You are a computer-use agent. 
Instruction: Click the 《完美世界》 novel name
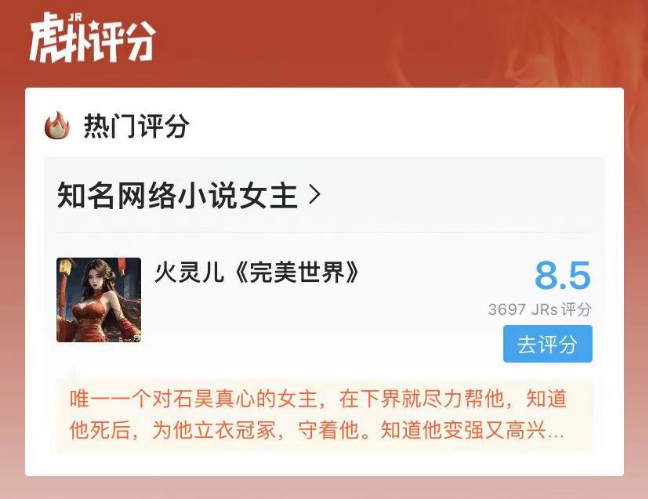295,272
